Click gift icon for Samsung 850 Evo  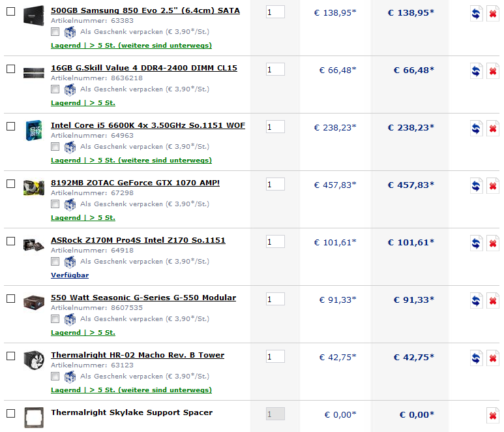(70, 32)
